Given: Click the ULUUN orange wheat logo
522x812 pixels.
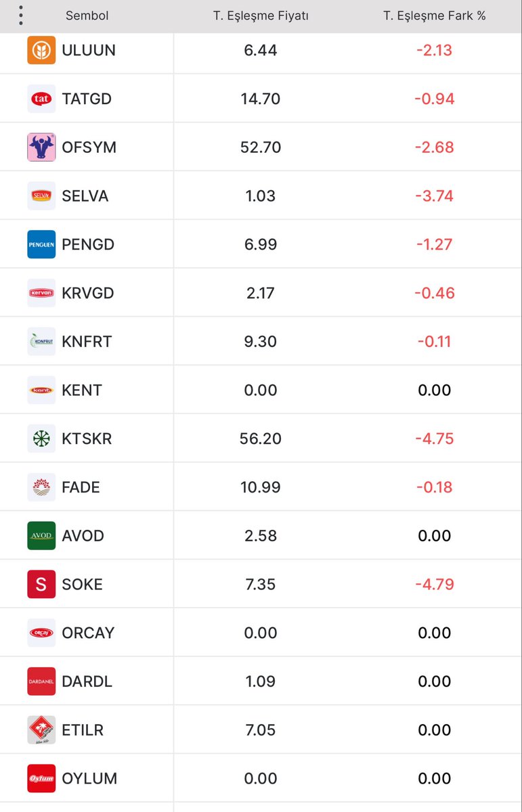Looking at the screenshot, I should tap(41, 50).
